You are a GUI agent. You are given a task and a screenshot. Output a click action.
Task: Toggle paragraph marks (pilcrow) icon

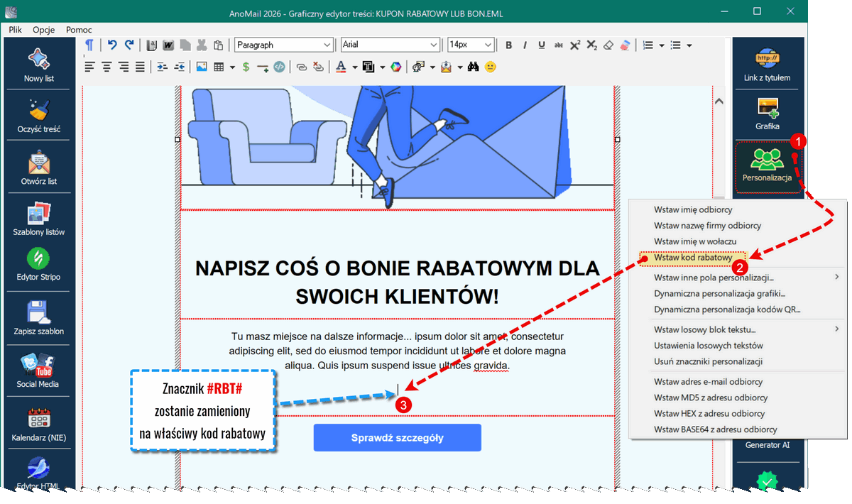pos(89,45)
